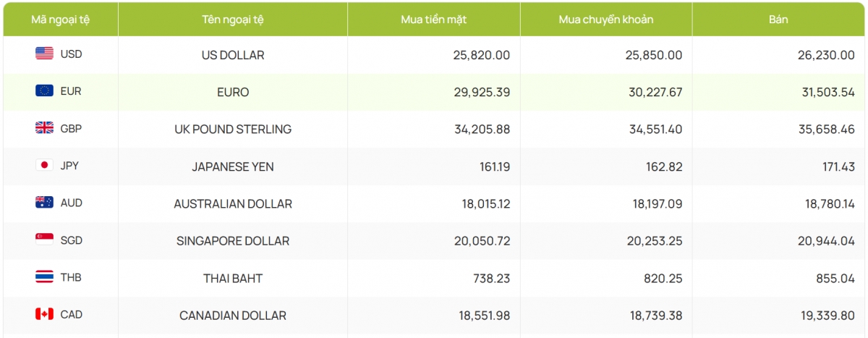Click the United States flag icon

(44, 54)
